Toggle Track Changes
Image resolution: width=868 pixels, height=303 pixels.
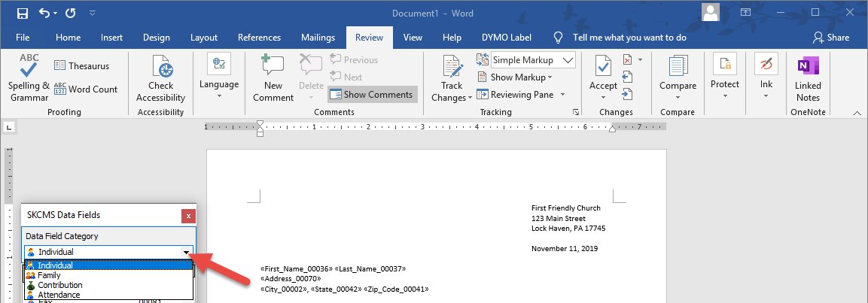[x=452, y=78]
